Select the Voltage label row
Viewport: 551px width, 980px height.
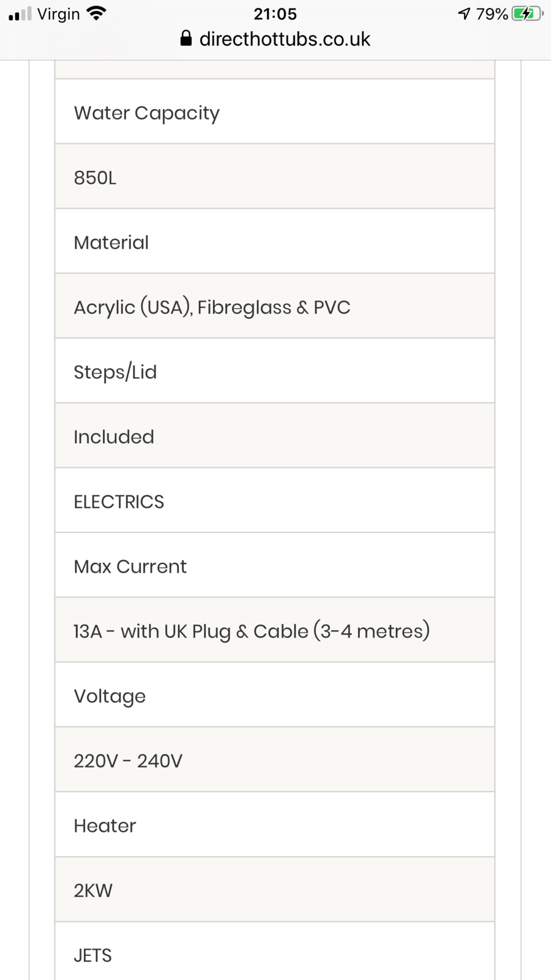(275, 696)
